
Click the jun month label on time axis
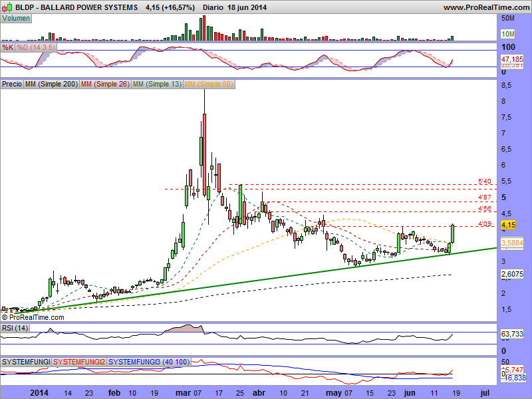tap(410, 393)
